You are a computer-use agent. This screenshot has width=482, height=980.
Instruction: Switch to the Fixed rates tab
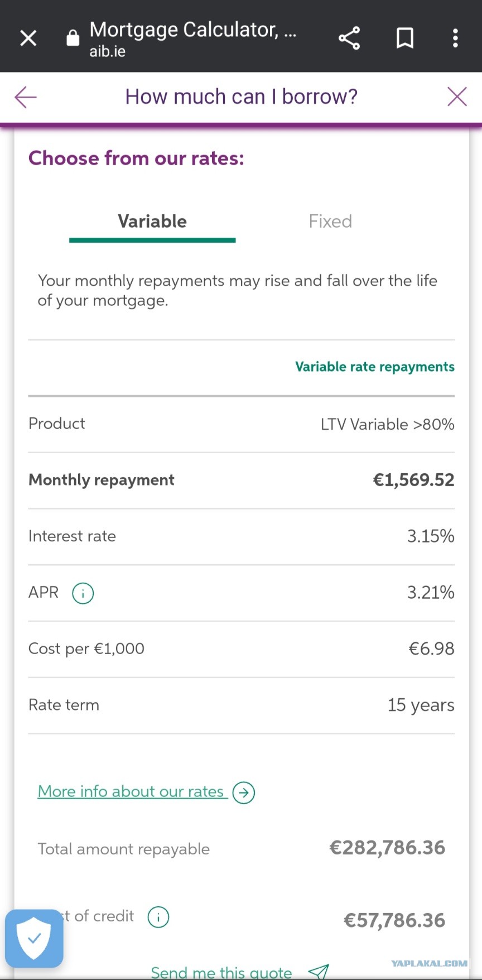click(330, 222)
